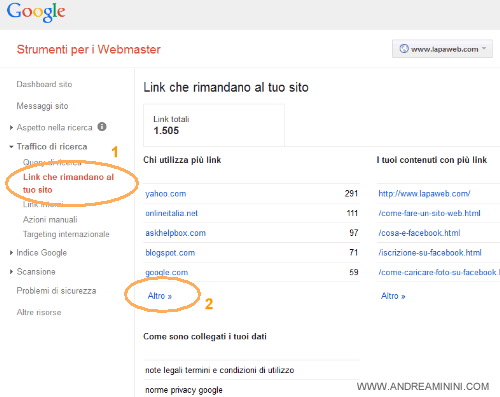The width and height of the screenshot is (500, 397).
Task: Open /come-fare-un-sito-web.html link
Action: click(429, 213)
